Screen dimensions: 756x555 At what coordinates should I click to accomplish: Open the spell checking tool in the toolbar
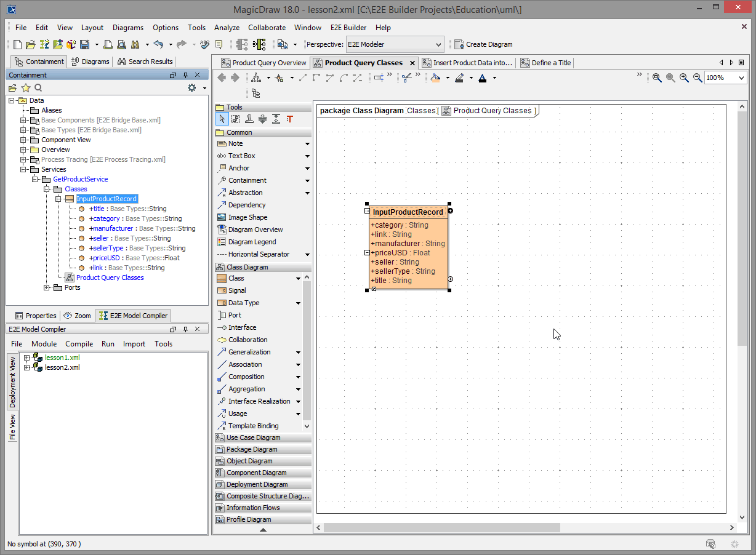pos(204,44)
